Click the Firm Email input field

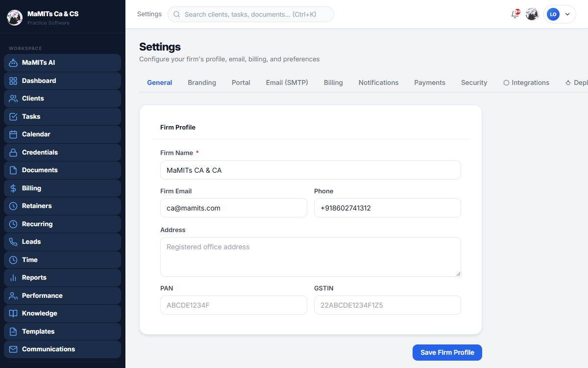click(x=234, y=208)
